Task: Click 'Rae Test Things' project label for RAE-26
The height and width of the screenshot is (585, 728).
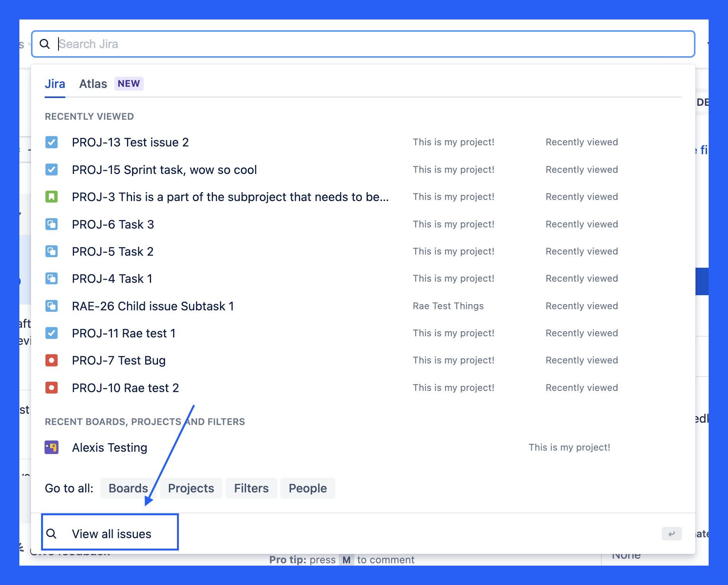Action: pos(448,306)
